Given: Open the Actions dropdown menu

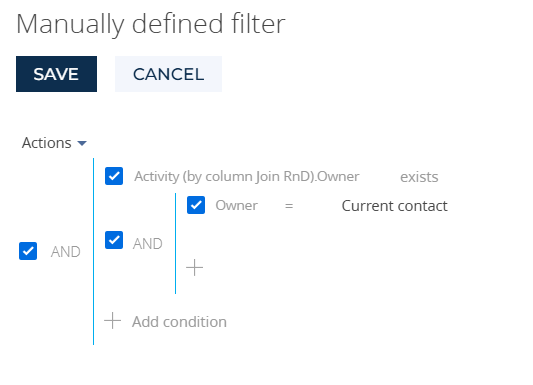Looking at the screenshot, I should (54, 143).
